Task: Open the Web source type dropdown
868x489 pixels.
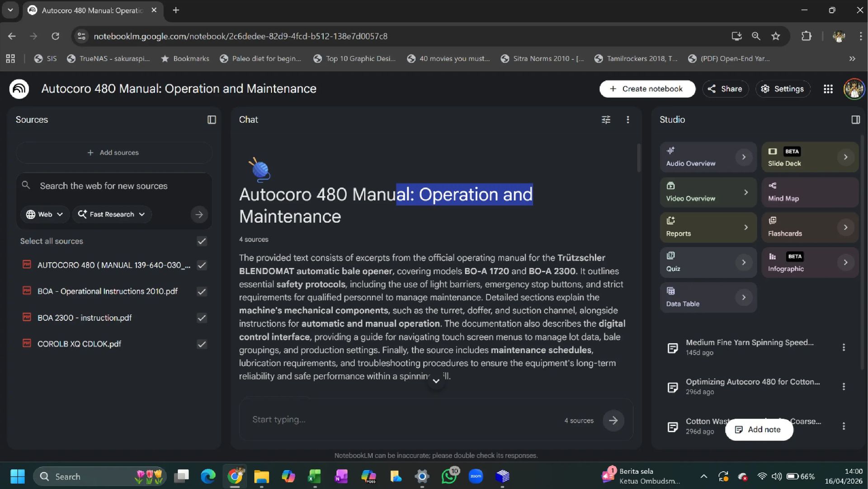Action: pos(44,214)
